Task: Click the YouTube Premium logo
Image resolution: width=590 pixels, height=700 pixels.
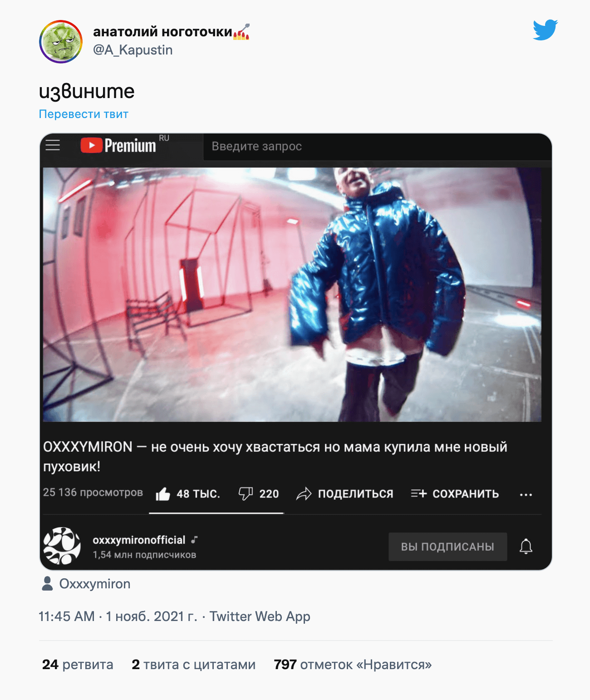Action: tap(118, 145)
